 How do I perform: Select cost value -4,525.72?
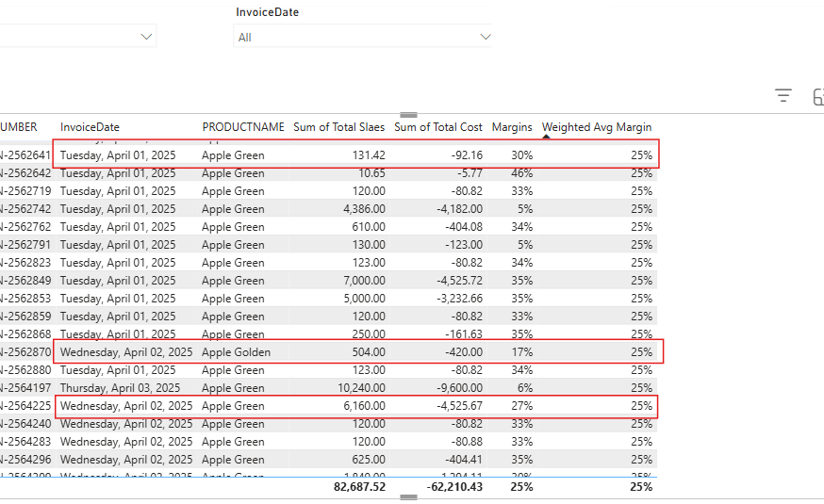[x=459, y=281]
